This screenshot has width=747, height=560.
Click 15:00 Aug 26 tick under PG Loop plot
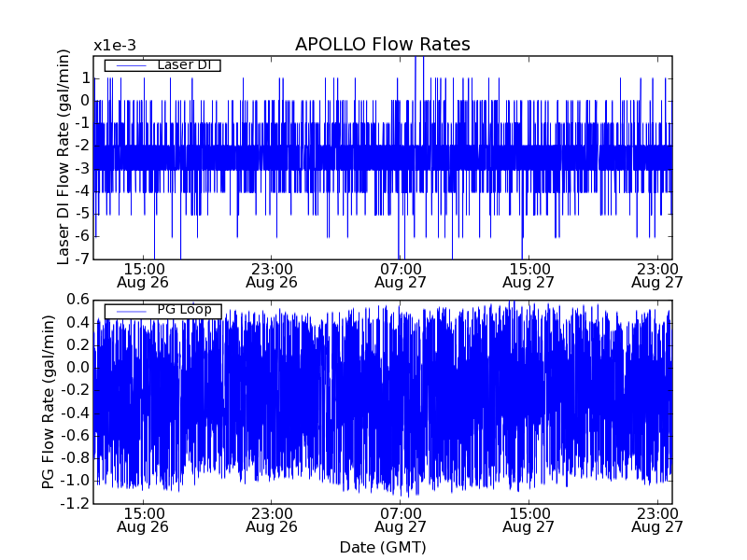pos(144,519)
